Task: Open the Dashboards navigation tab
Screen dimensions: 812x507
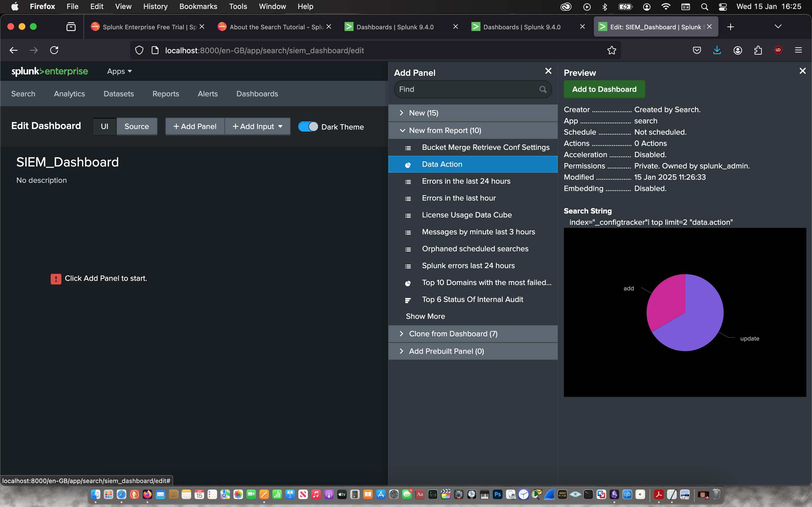Action: [257, 94]
